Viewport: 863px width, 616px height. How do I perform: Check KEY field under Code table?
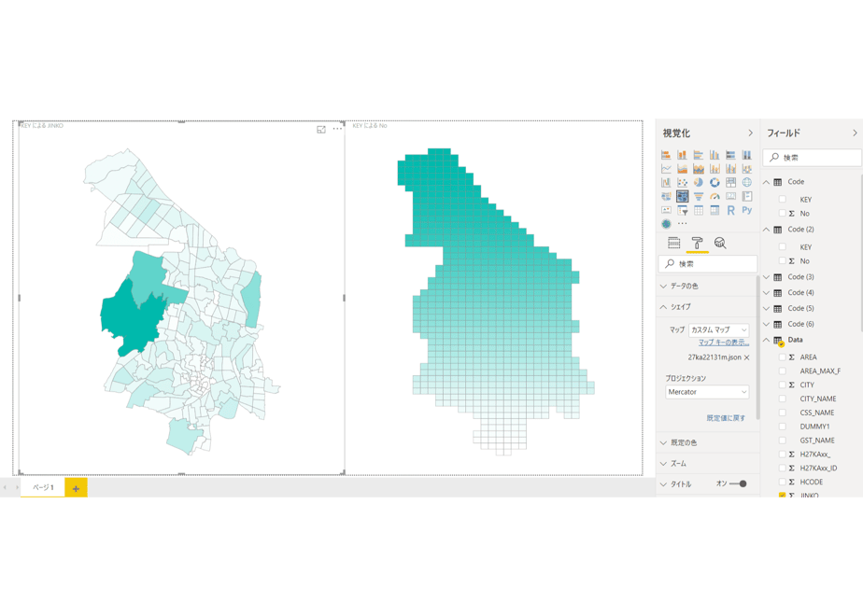click(x=782, y=200)
